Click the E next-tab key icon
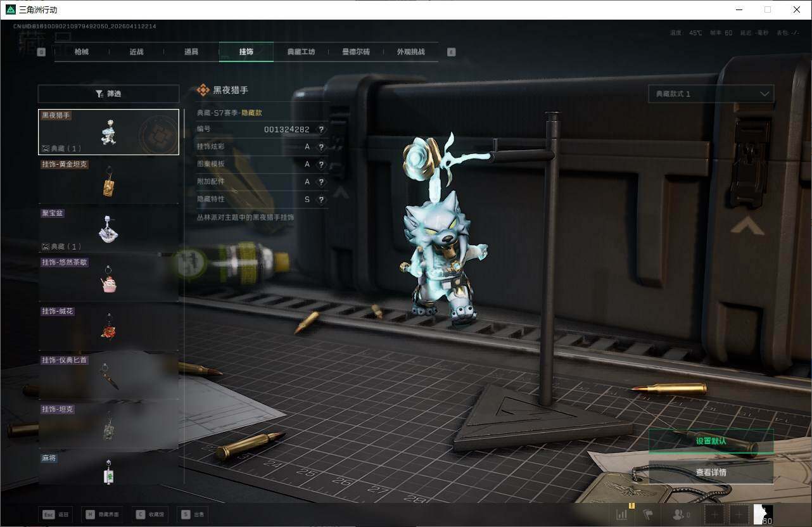The height and width of the screenshot is (527, 812). click(452, 53)
